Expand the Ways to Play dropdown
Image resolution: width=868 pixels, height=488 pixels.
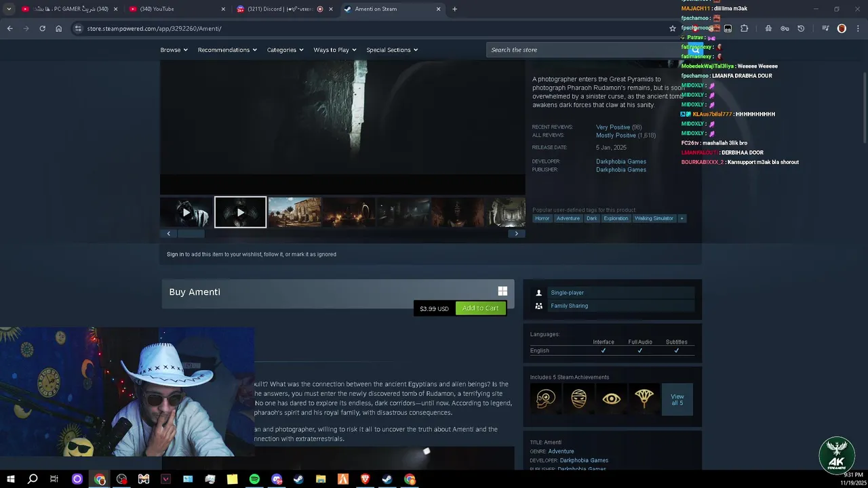point(335,49)
